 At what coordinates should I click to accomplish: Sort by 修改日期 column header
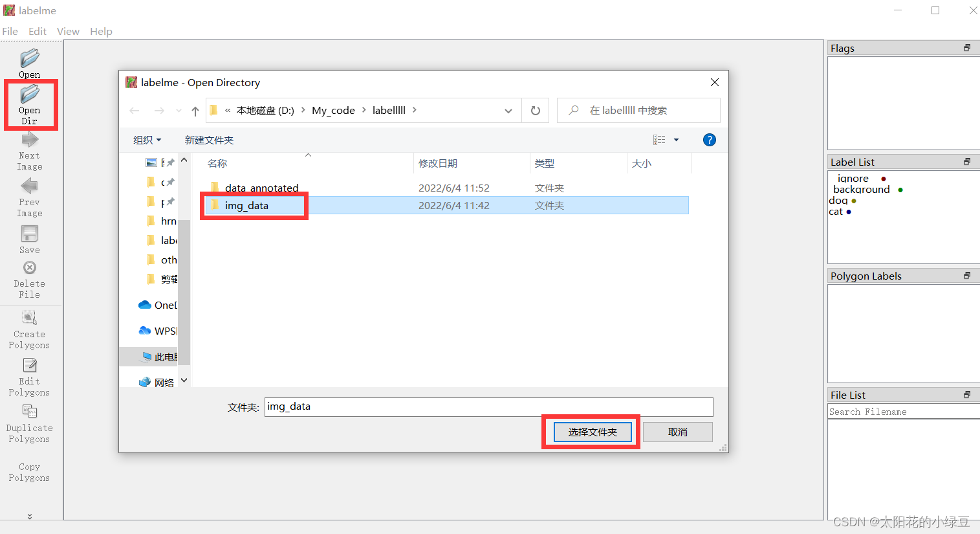(x=472, y=163)
